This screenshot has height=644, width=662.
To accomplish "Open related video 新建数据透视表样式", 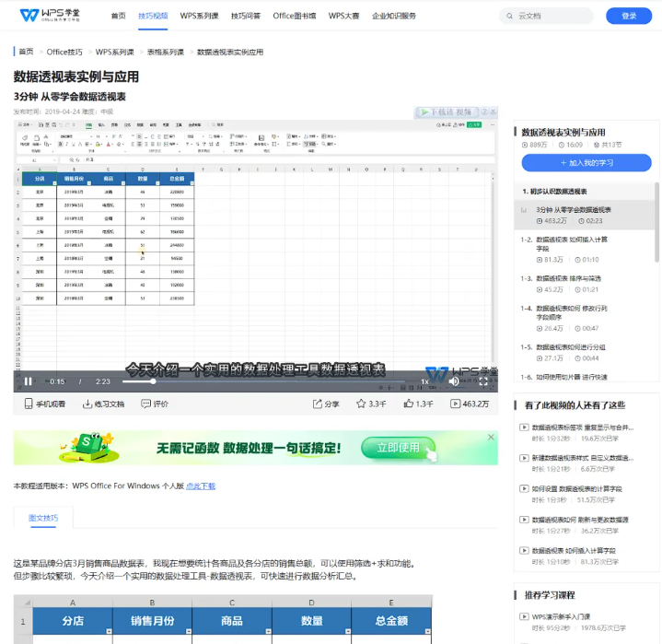I will [x=583, y=458].
